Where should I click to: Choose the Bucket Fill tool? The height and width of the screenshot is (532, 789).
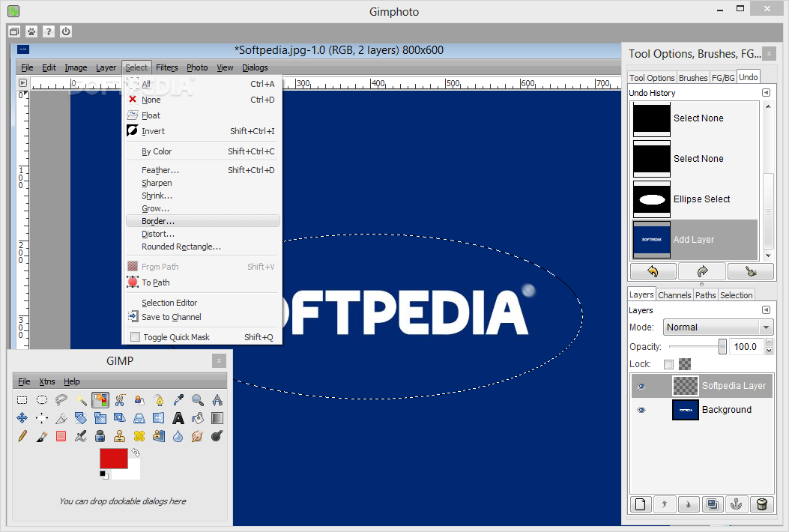tap(198, 418)
